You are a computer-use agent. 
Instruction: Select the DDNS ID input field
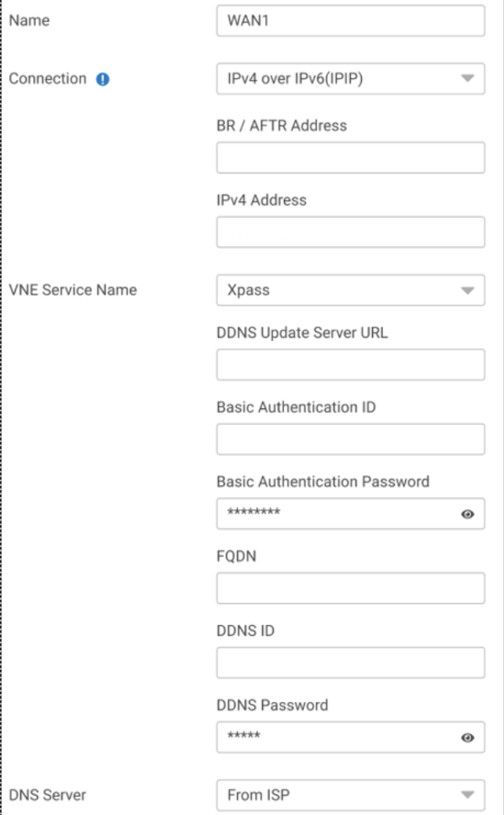(x=350, y=663)
